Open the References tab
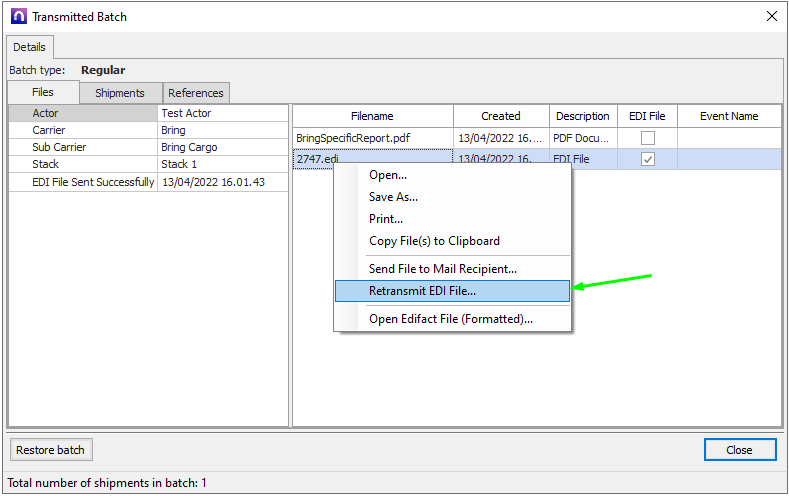The width and height of the screenshot is (789, 496). point(196,93)
